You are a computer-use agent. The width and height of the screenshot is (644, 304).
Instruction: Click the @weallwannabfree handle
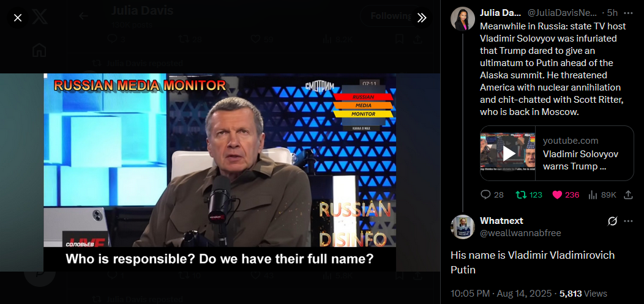(520, 234)
